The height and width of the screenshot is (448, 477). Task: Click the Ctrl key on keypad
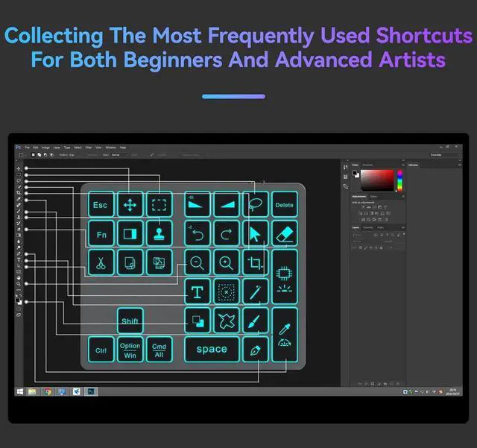point(101,350)
